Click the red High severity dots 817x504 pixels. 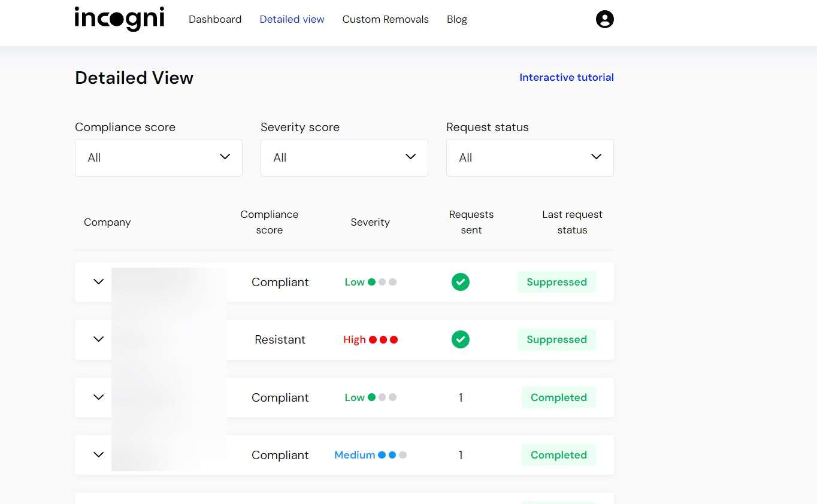point(383,339)
